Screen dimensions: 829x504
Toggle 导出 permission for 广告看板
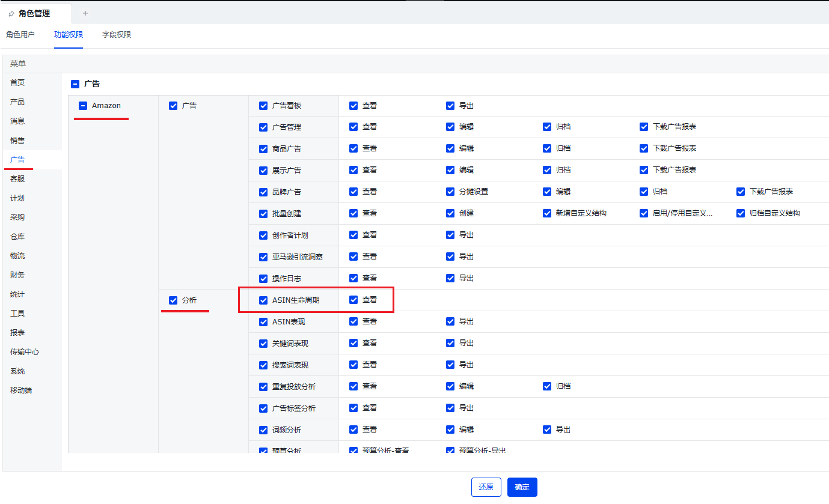[450, 106]
